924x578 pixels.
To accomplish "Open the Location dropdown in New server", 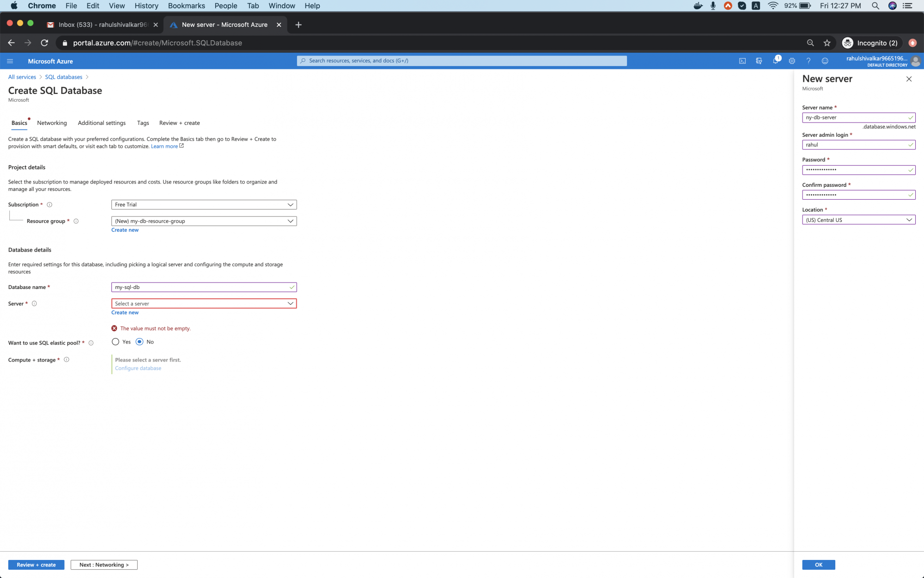I will [x=858, y=220].
